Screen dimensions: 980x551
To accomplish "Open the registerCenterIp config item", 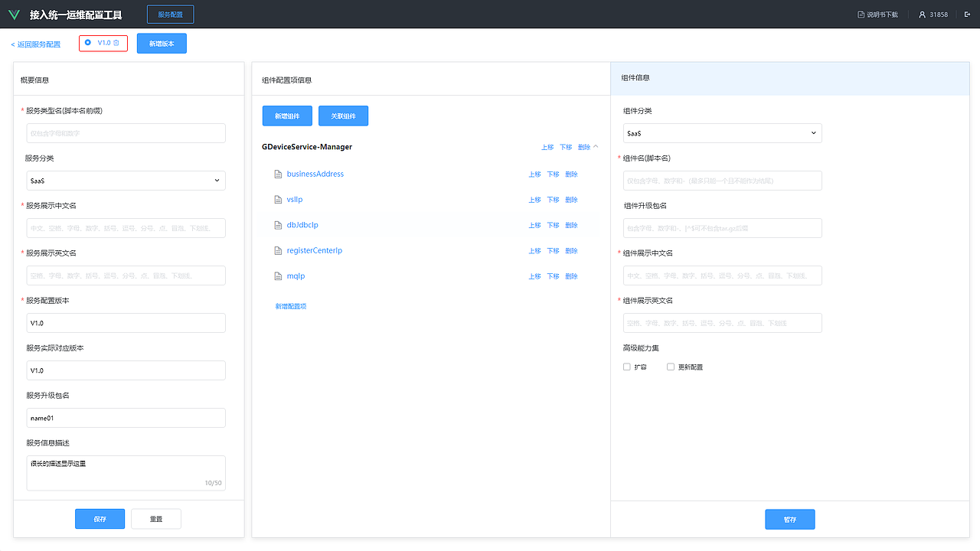I will coord(314,250).
